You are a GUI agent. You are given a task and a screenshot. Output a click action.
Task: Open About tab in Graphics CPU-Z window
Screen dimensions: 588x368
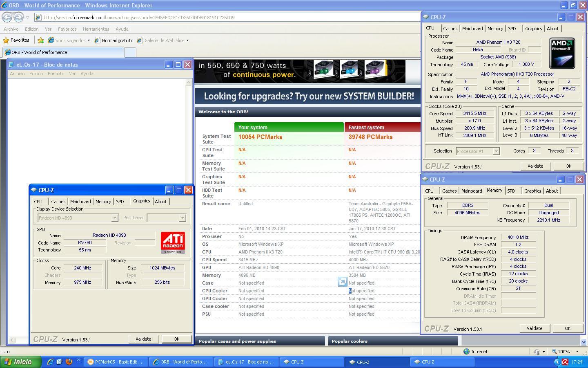point(160,201)
